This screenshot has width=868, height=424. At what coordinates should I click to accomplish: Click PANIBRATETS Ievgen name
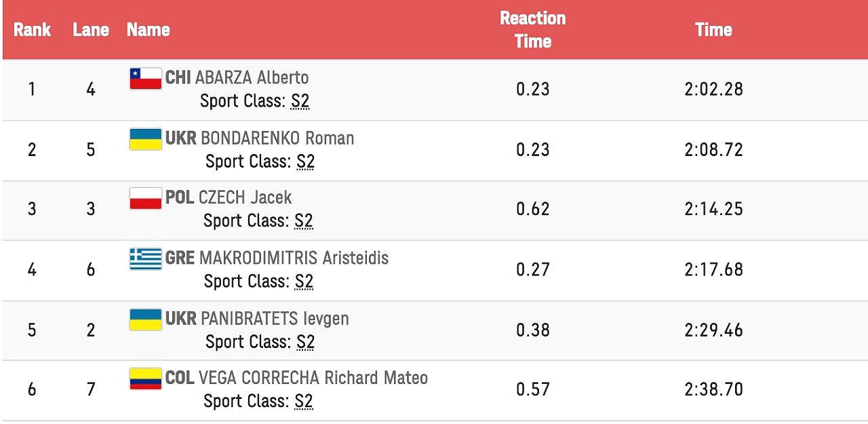275,319
